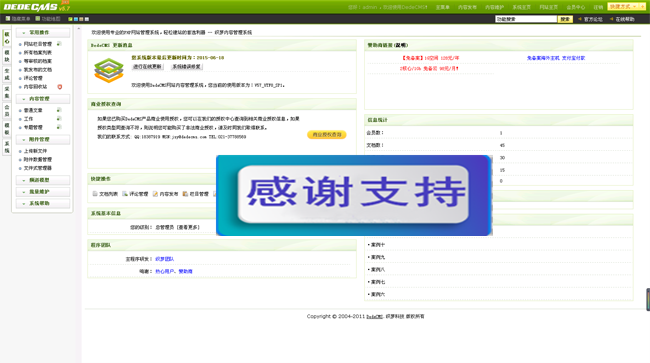This screenshot has height=363, width=650.
Task: Open 内容维护 in the top navigation
Action: coord(495,7)
